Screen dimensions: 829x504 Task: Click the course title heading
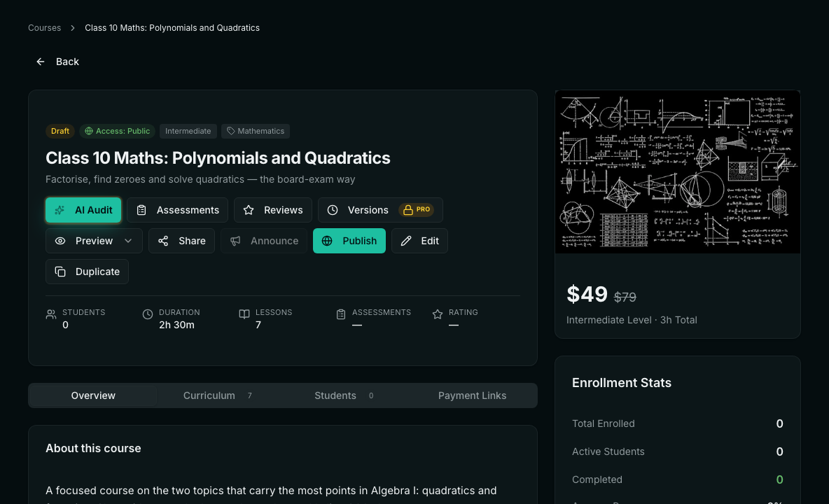(x=218, y=158)
